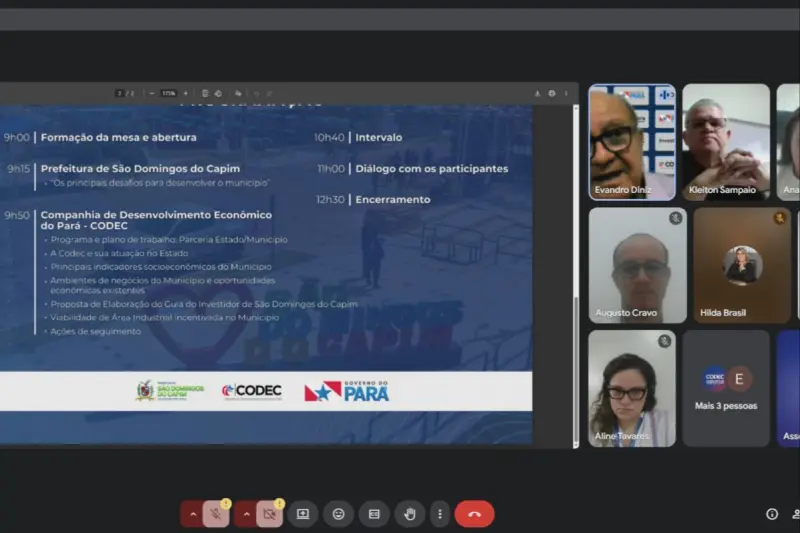Screen dimensions: 800x533
Task: Expand video settings arrow beside camera
Action: (245, 514)
